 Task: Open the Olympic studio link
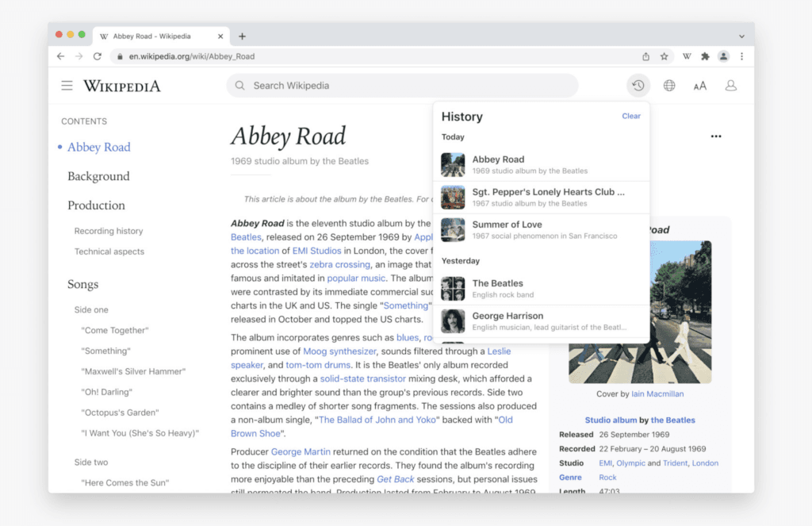click(630, 463)
